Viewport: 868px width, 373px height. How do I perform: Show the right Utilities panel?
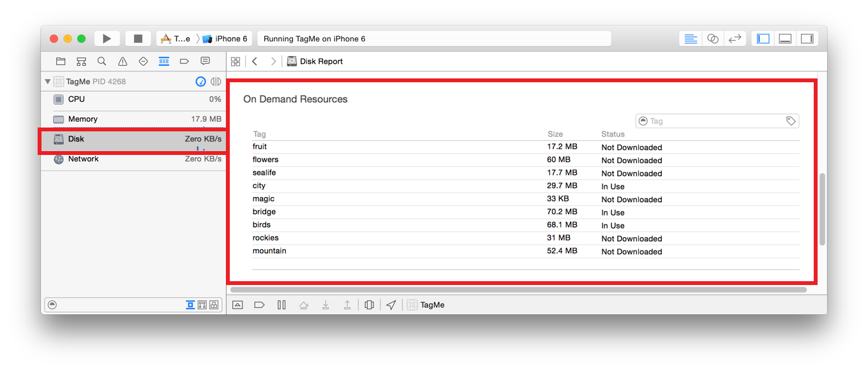(x=807, y=39)
